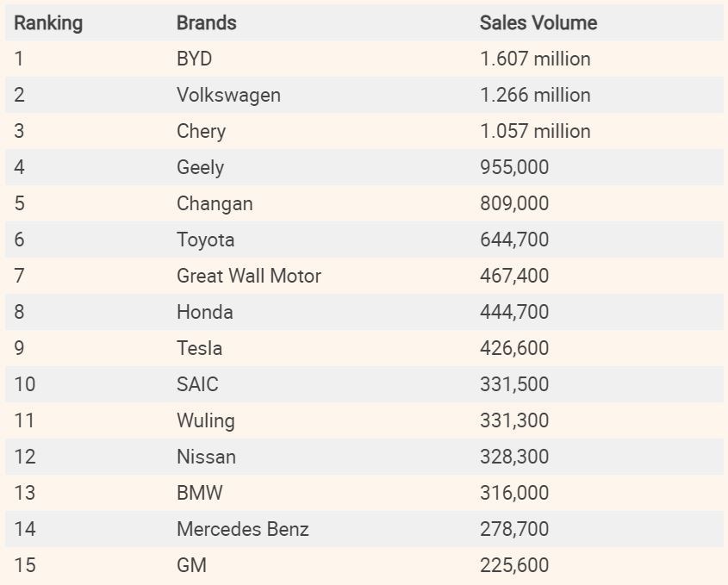This screenshot has width=728, height=585.
Task: Click GM's 225,600 sales value
Action: click(x=513, y=566)
